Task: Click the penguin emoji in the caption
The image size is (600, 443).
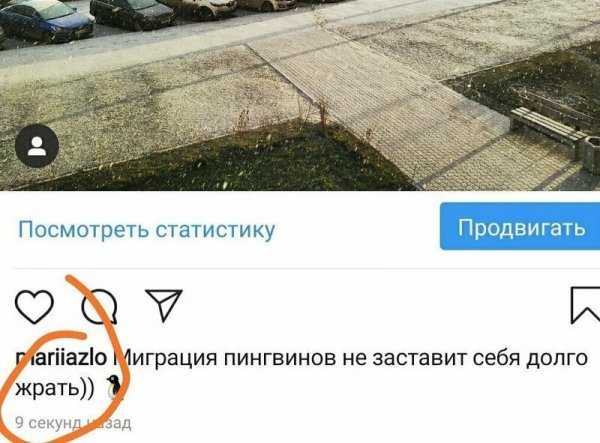Action: pyautogui.click(x=114, y=387)
